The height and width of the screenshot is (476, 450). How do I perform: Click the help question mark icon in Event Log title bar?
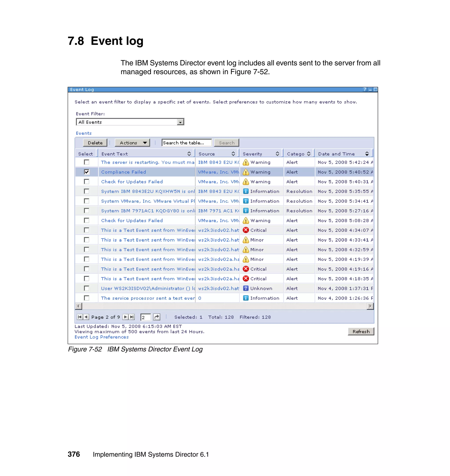click(x=365, y=89)
